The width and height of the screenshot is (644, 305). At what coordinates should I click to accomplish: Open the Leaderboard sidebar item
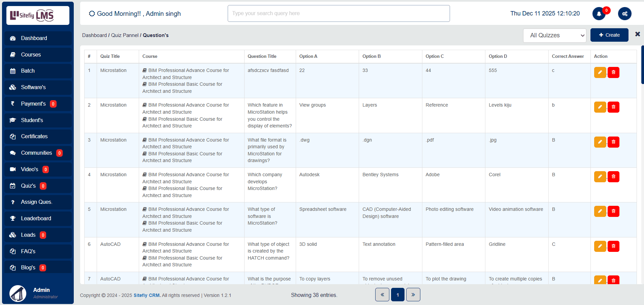36,219
